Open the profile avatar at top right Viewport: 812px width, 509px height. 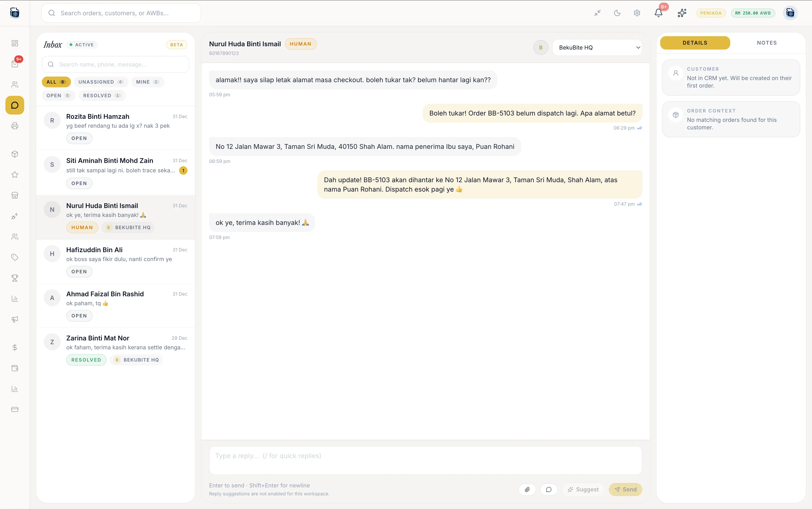coord(790,13)
